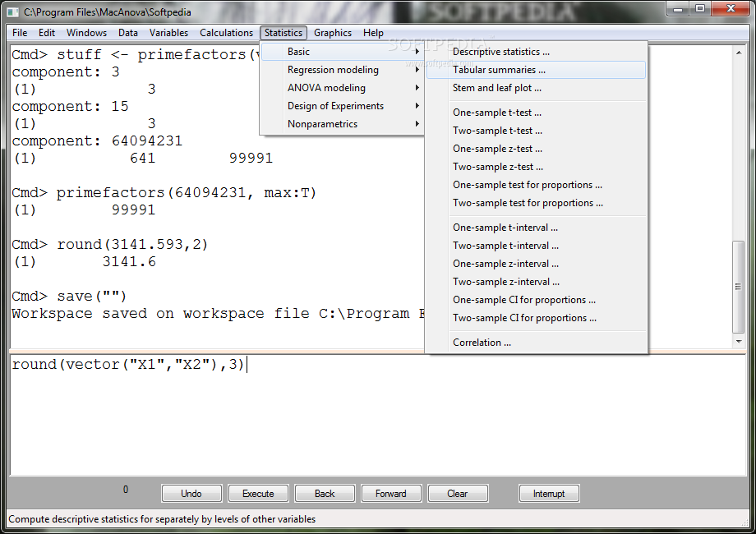Select One-sample t-interval
The width and height of the screenshot is (756, 534).
[x=536, y=228]
